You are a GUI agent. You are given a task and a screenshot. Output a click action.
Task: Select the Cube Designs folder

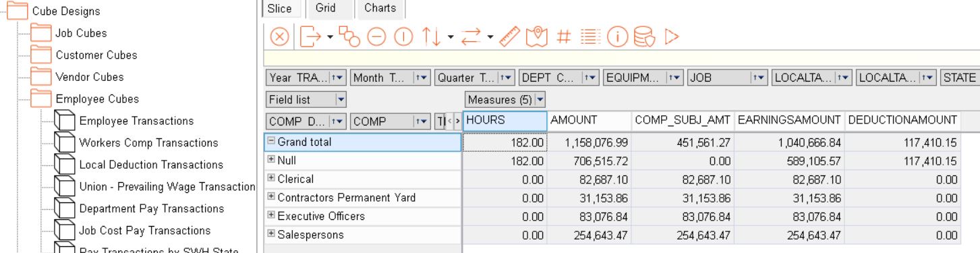pos(66,11)
